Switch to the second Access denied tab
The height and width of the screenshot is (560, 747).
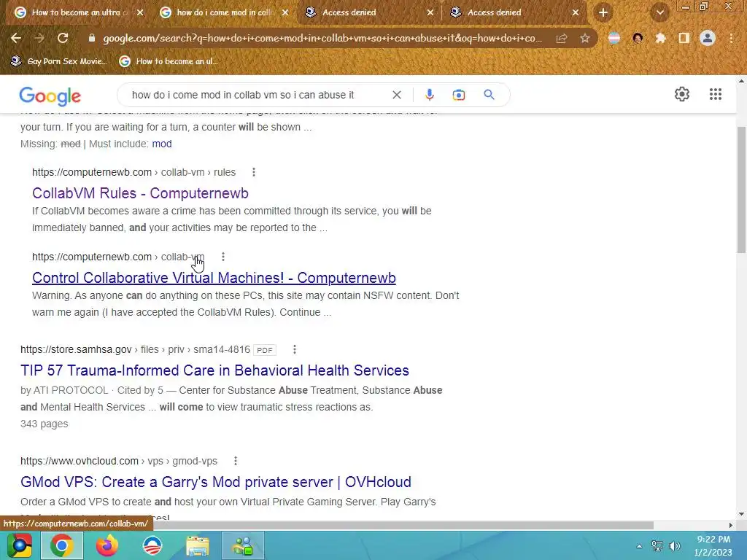[514, 12]
